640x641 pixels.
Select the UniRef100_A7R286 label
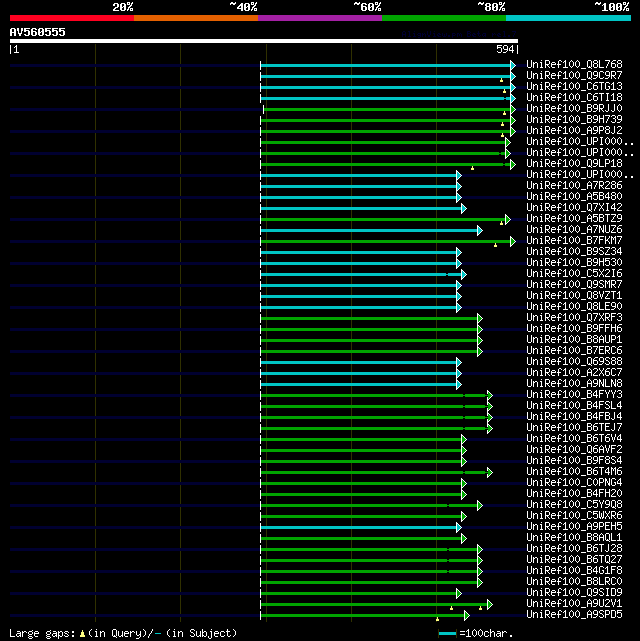pyautogui.click(x=574, y=186)
